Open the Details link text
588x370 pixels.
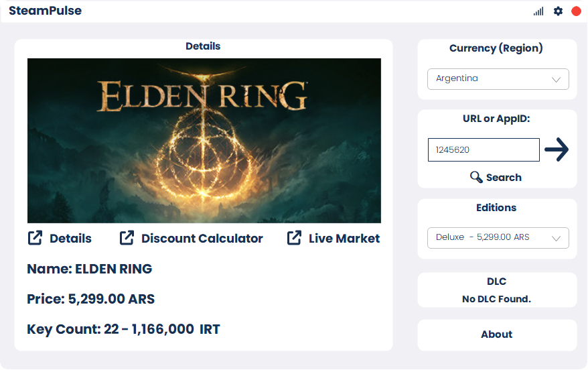click(70, 239)
